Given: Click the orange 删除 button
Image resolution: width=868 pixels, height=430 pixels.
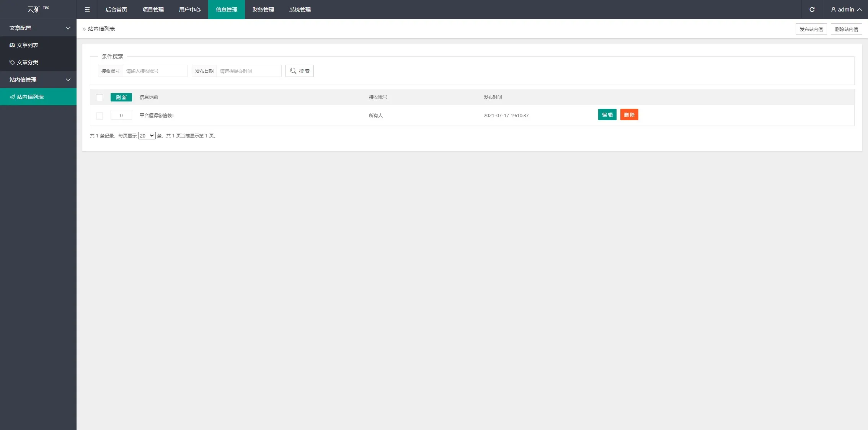Looking at the screenshot, I should 629,115.
